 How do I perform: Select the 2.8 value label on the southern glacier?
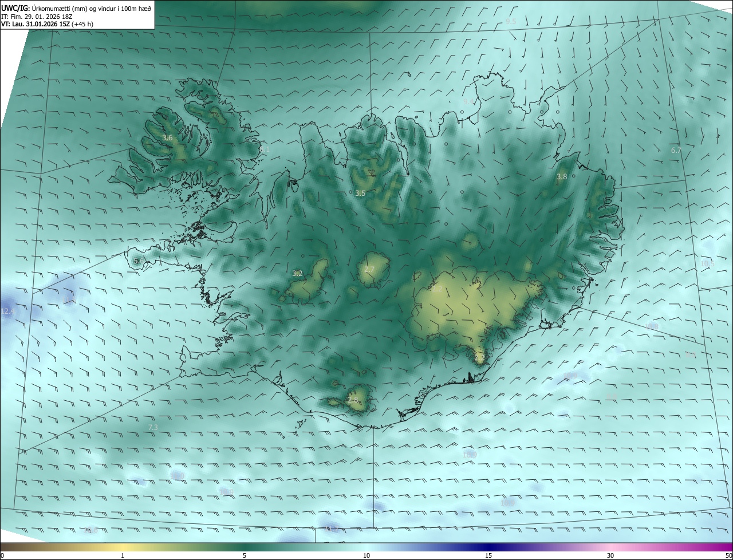click(x=353, y=400)
